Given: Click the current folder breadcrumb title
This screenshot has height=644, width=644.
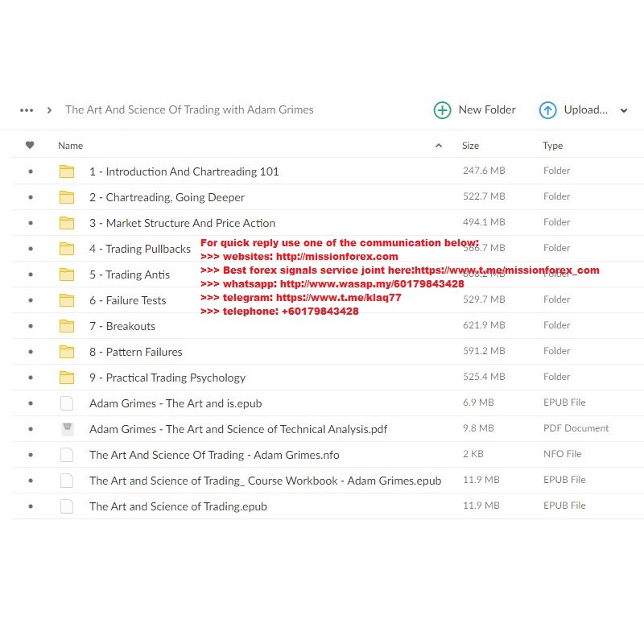Looking at the screenshot, I should click(x=189, y=110).
